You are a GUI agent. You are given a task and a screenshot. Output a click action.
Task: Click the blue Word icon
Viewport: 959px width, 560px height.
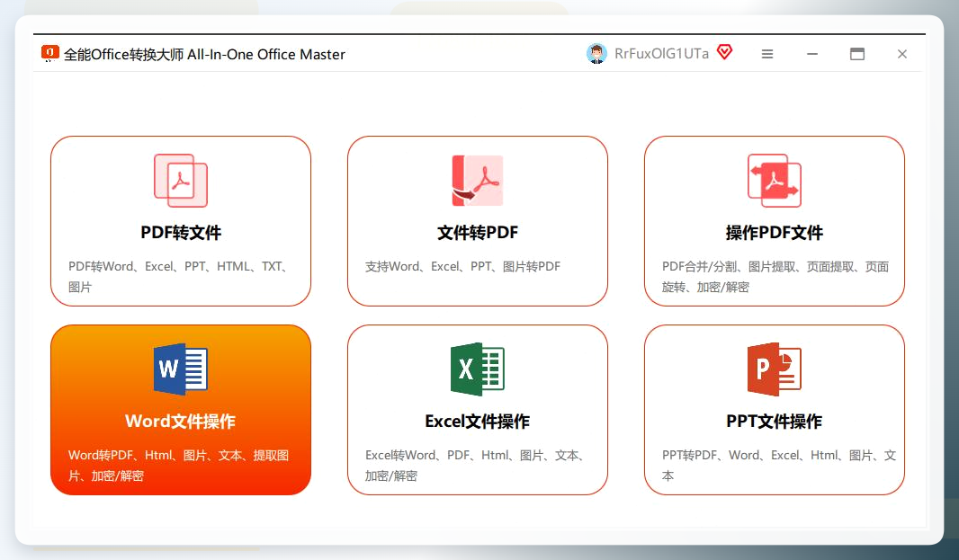click(181, 369)
